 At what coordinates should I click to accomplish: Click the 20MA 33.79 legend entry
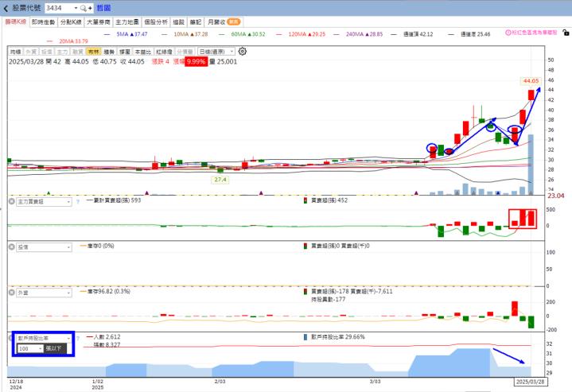coord(68,41)
